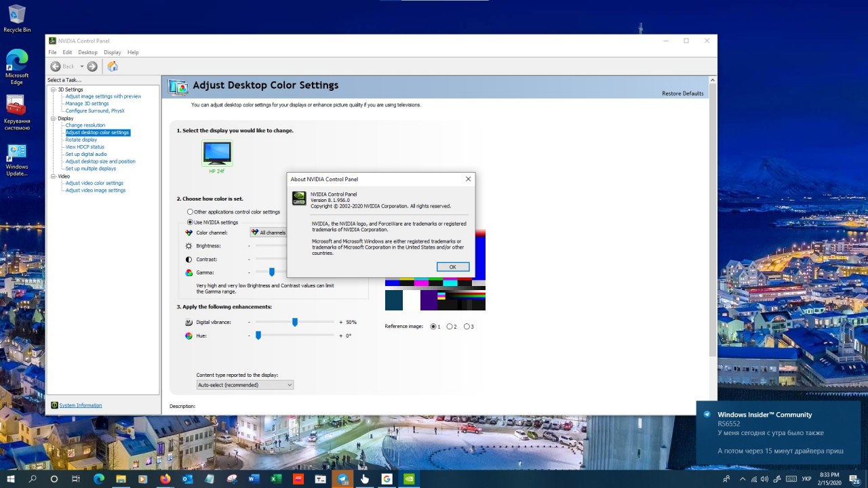Click the Windows Start button
The height and width of the screenshot is (488, 868).
tap(11, 479)
